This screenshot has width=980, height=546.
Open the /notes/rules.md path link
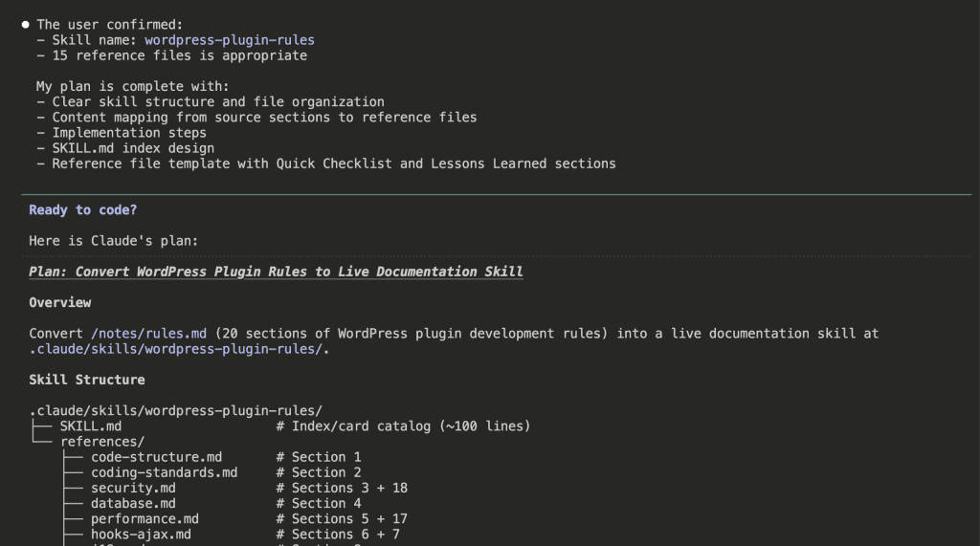[x=148, y=334]
